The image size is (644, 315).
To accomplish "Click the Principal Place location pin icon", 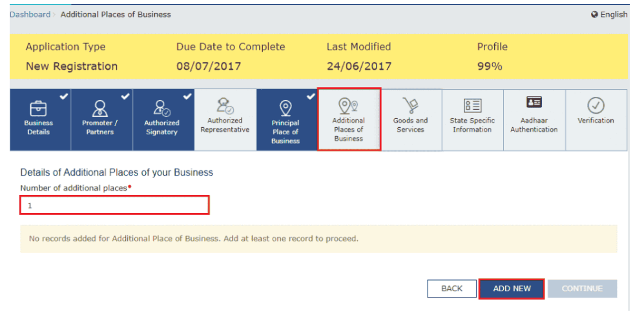I will point(285,108).
